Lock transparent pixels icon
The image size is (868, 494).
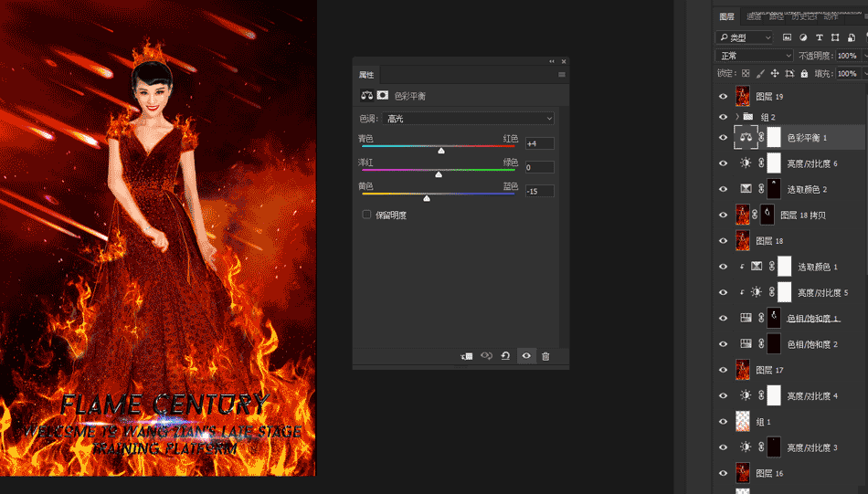[746, 73]
